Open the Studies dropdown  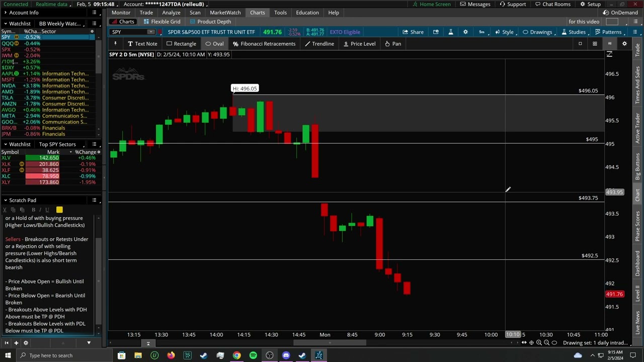pyautogui.click(x=574, y=32)
